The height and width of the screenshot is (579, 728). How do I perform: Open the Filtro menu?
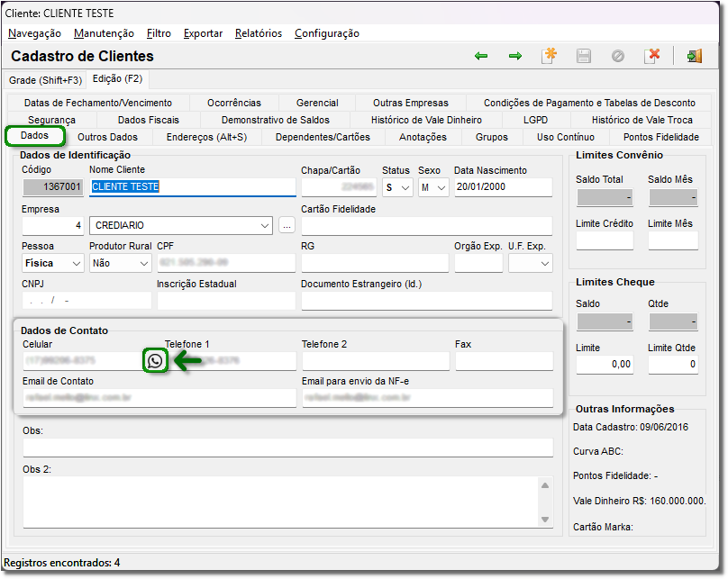pyautogui.click(x=159, y=33)
